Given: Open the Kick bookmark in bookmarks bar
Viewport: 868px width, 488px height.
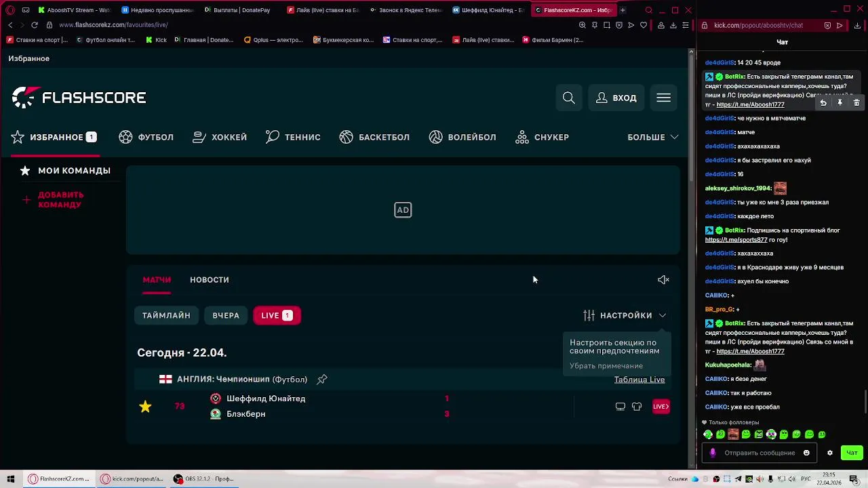Looking at the screenshot, I should tap(156, 40).
